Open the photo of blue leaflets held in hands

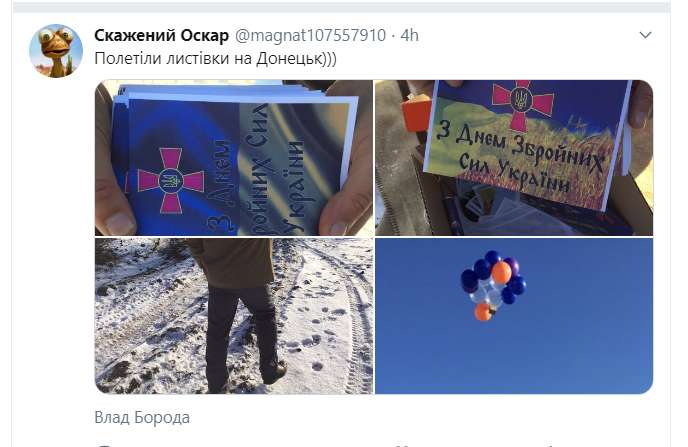[233, 157]
